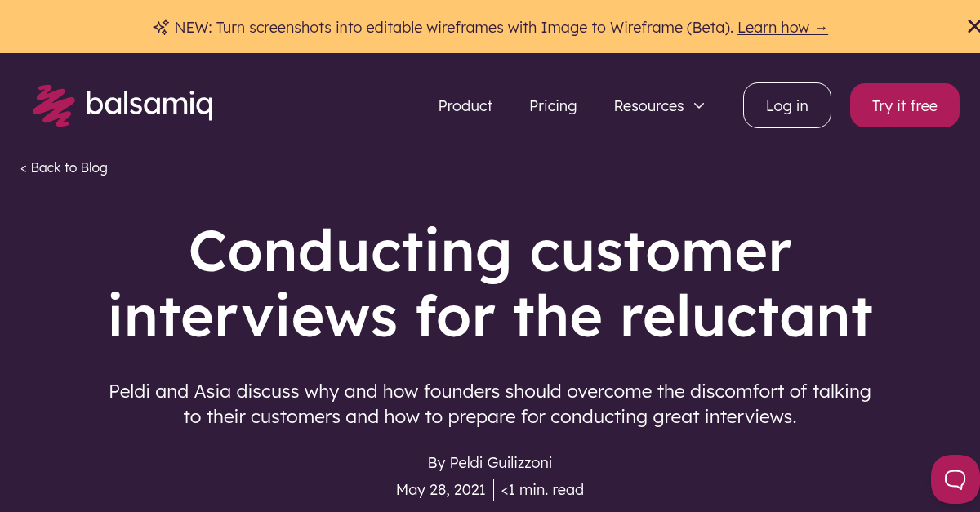Screen dimensions: 980x512
Task: Expand the Resources dropdown chevron
Action: click(x=699, y=105)
